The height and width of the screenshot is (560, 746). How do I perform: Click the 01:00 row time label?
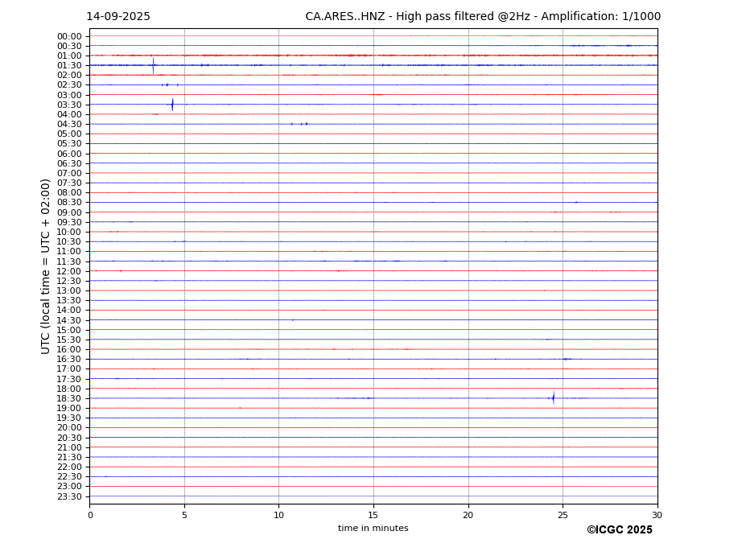pos(69,56)
